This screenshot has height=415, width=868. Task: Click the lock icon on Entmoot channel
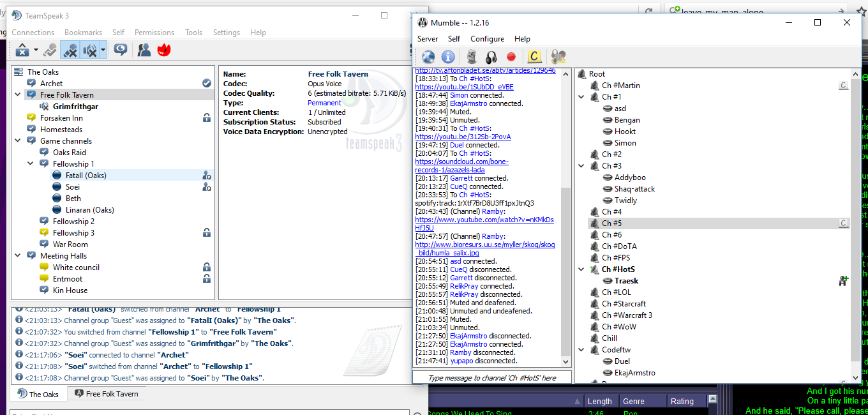click(207, 279)
